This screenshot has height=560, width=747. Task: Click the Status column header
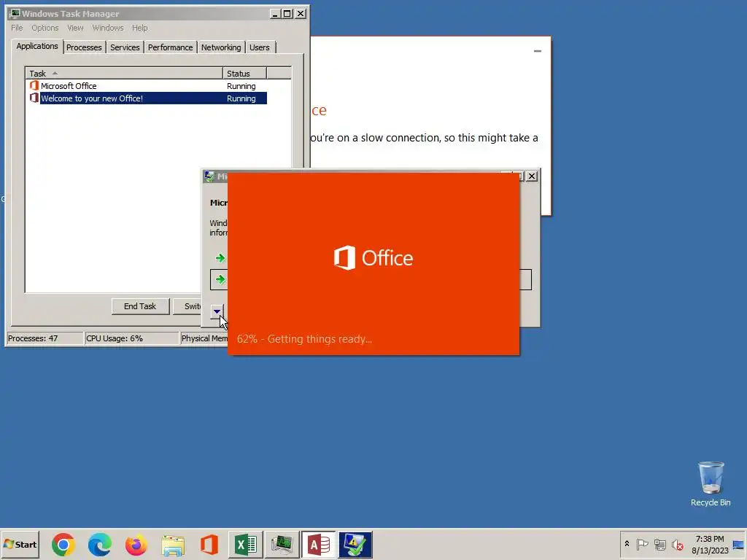(x=244, y=74)
